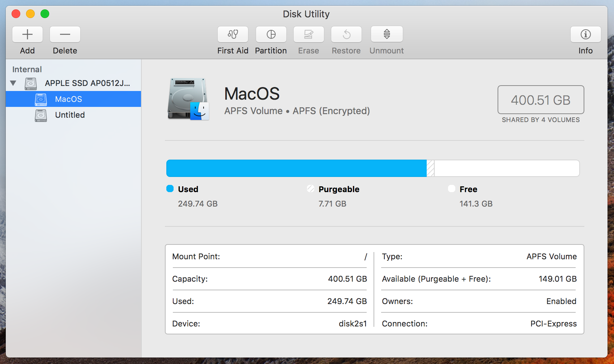Image resolution: width=614 pixels, height=364 pixels.
Task: Select the MacOS volume in sidebar
Action: [x=73, y=99]
